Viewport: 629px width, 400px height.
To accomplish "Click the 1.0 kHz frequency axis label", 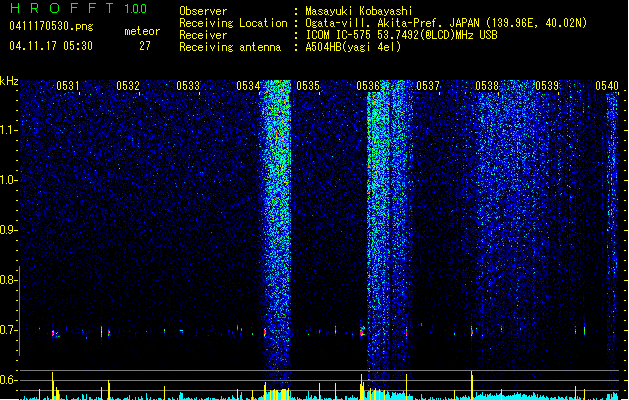I will (8, 180).
